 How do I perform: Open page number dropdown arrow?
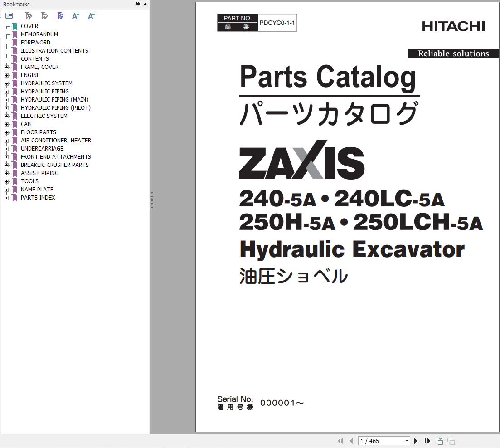click(407, 441)
